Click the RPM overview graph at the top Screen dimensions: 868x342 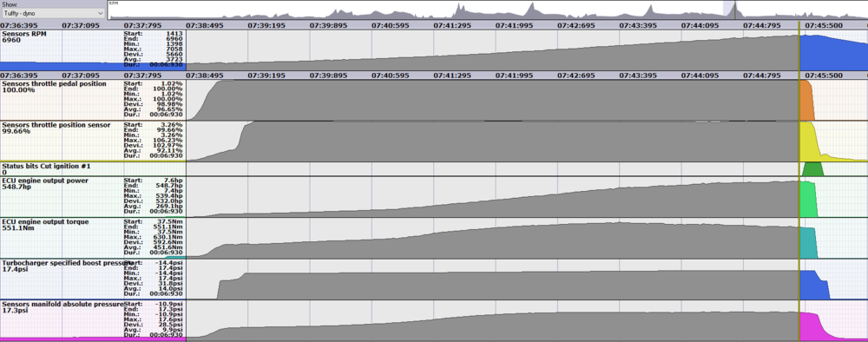pos(487,10)
